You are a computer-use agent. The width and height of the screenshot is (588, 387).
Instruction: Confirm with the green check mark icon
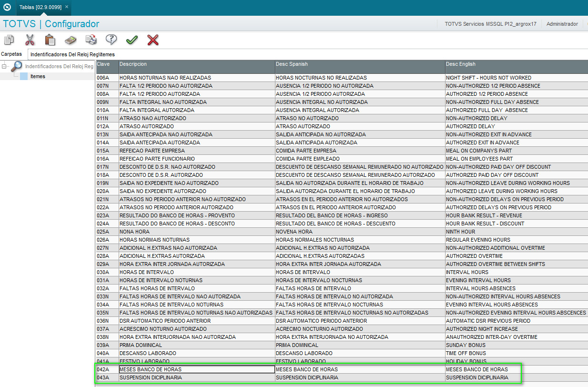[132, 40]
